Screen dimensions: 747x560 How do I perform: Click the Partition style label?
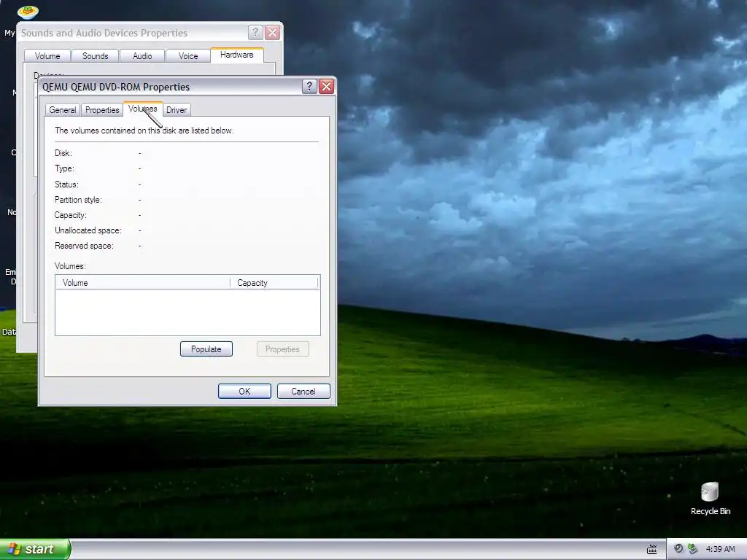(78, 200)
